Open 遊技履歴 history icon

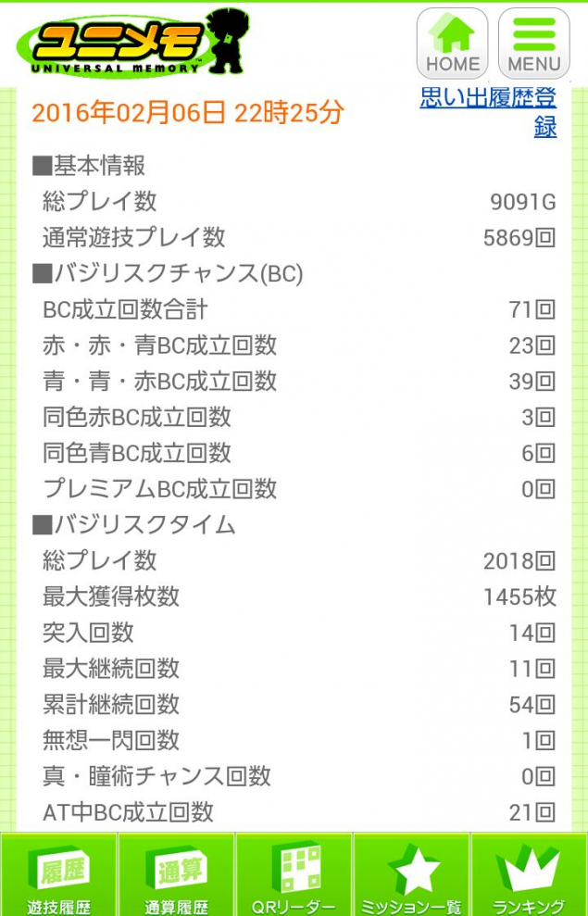(58, 874)
